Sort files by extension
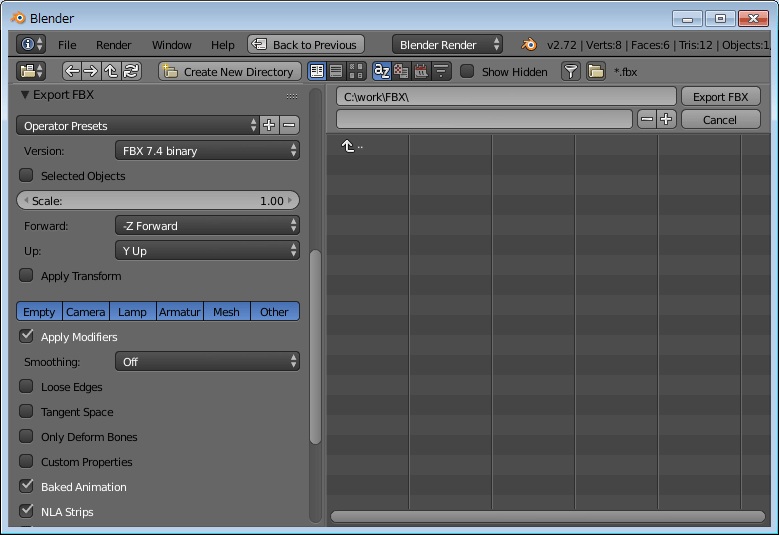 click(x=401, y=72)
